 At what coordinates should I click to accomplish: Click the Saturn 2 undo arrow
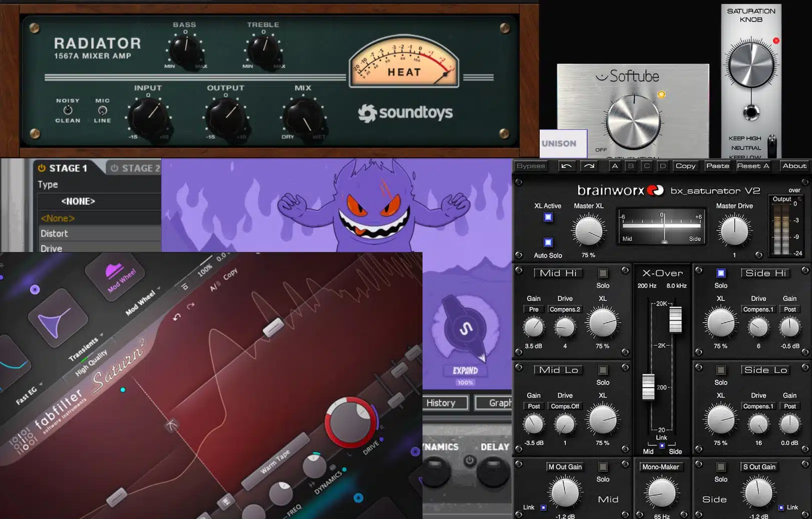176,317
